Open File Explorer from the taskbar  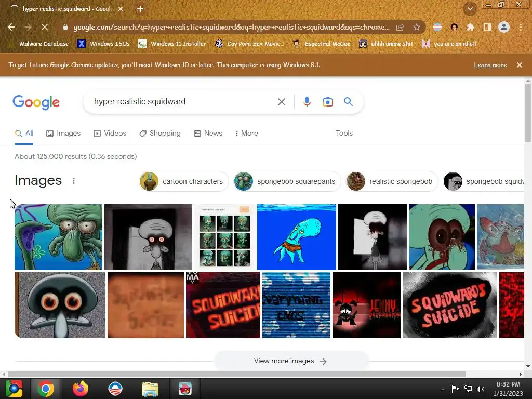pyautogui.click(x=150, y=389)
